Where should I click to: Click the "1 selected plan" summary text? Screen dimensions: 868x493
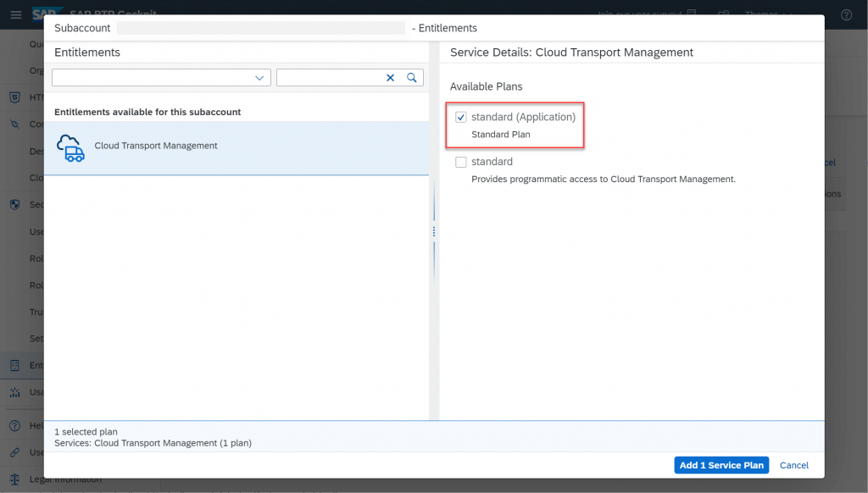point(86,431)
